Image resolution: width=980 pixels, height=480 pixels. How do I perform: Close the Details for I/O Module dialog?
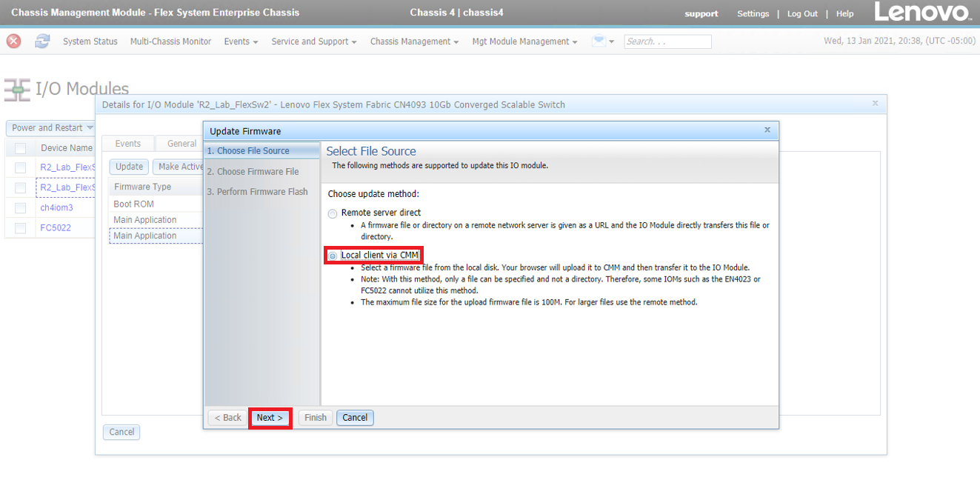875,104
